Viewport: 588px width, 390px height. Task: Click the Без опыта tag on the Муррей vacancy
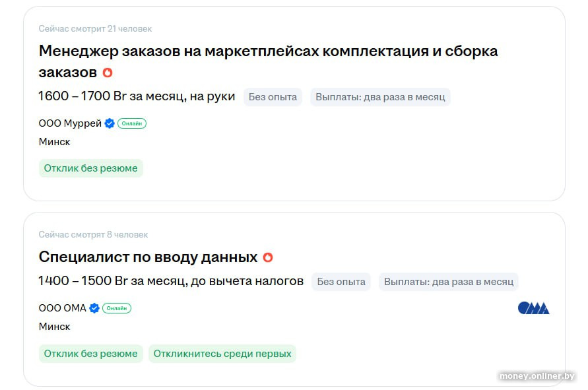click(x=273, y=97)
